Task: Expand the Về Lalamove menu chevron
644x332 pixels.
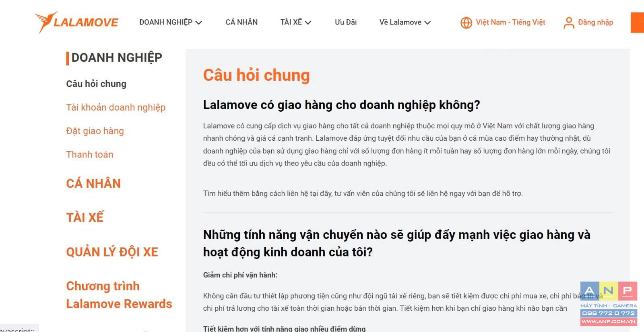Action: click(427, 23)
